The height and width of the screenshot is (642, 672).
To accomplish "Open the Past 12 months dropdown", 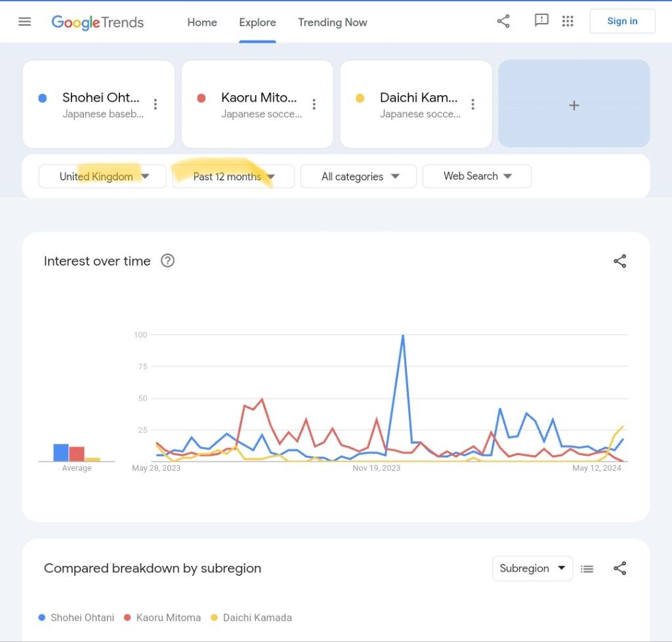I will click(x=233, y=176).
